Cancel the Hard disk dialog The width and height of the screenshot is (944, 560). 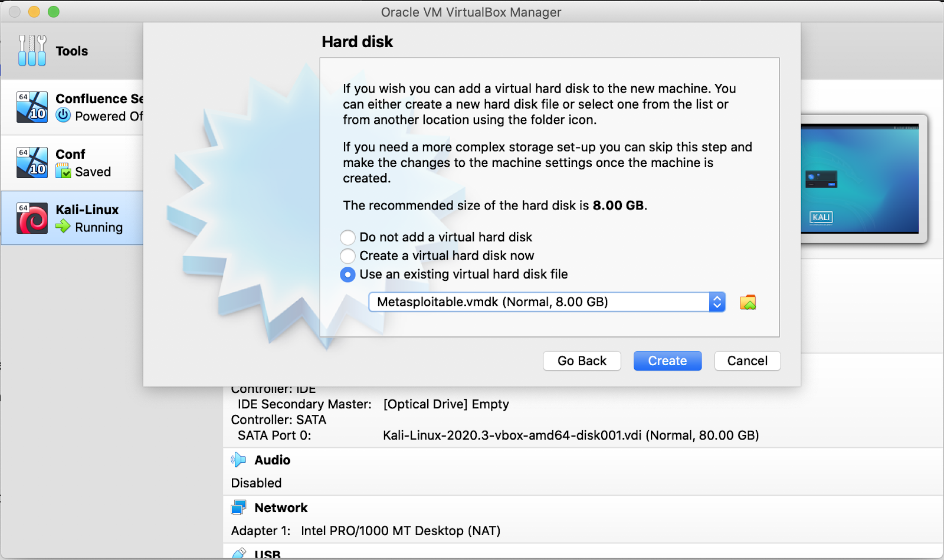[747, 361]
